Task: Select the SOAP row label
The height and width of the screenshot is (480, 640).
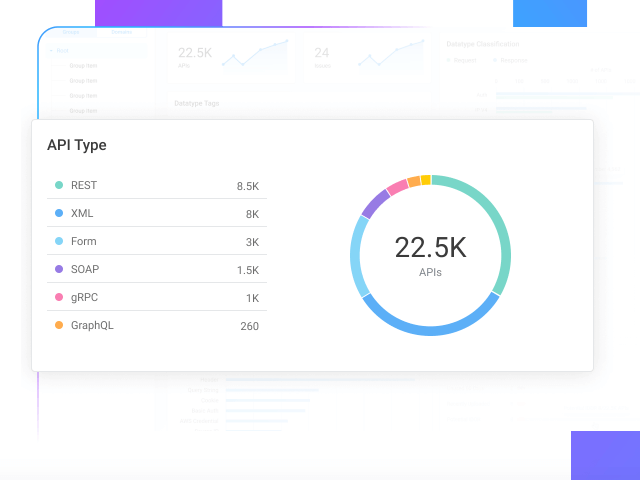Action: [x=85, y=269]
